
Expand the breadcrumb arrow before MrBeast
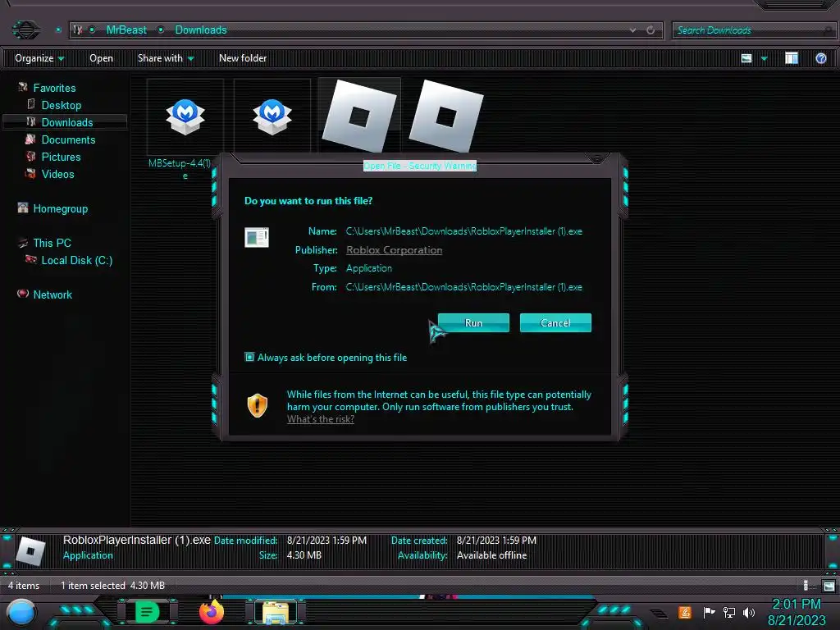coord(92,30)
